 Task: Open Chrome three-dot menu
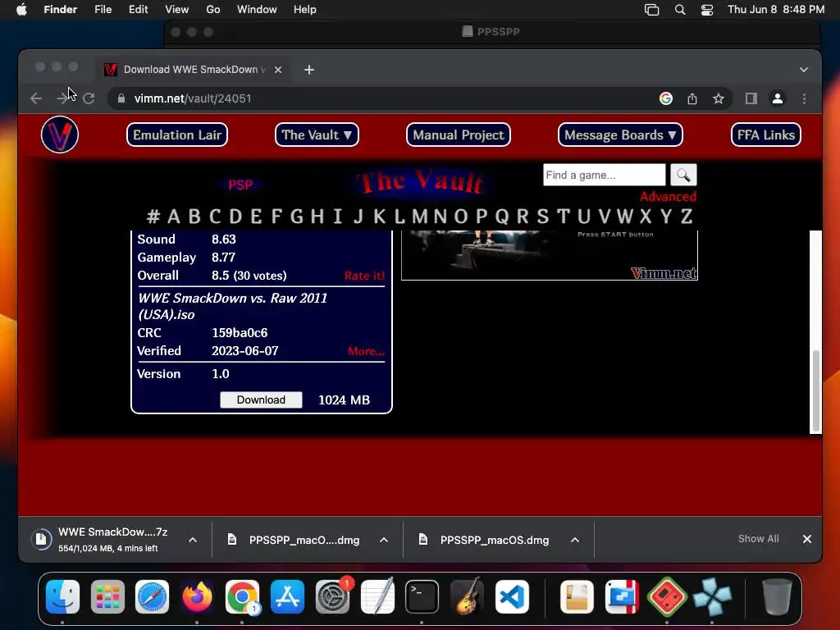click(804, 98)
